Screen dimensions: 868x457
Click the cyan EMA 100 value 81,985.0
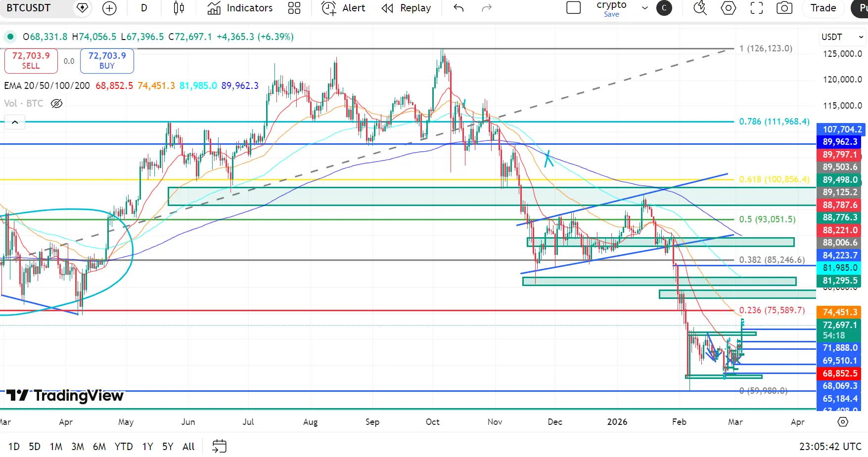tap(198, 85)
